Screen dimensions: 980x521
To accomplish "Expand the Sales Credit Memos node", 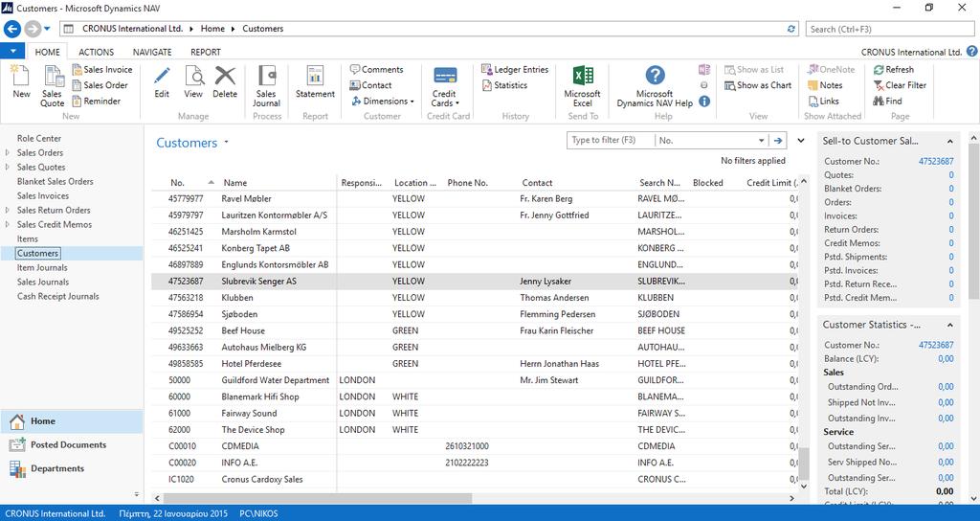I will [x=8, y=224].
